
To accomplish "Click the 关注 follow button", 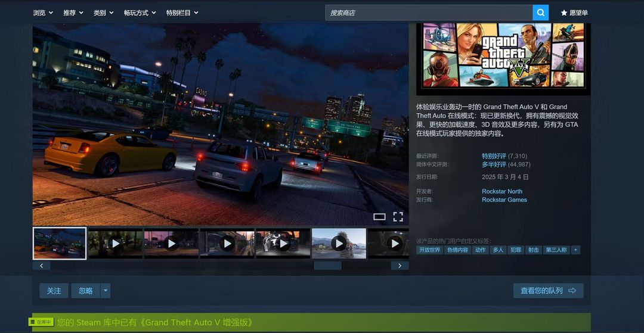I will point(54,291).
